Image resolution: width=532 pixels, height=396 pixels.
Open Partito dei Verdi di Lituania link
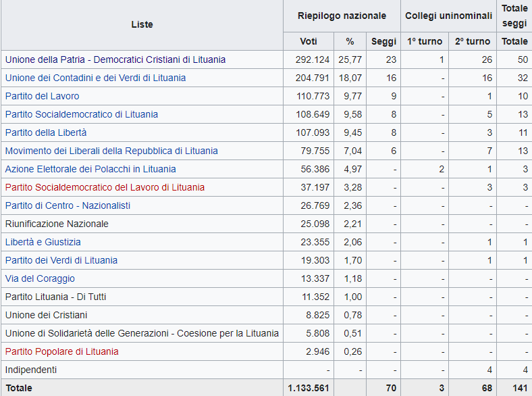point(61,260)
